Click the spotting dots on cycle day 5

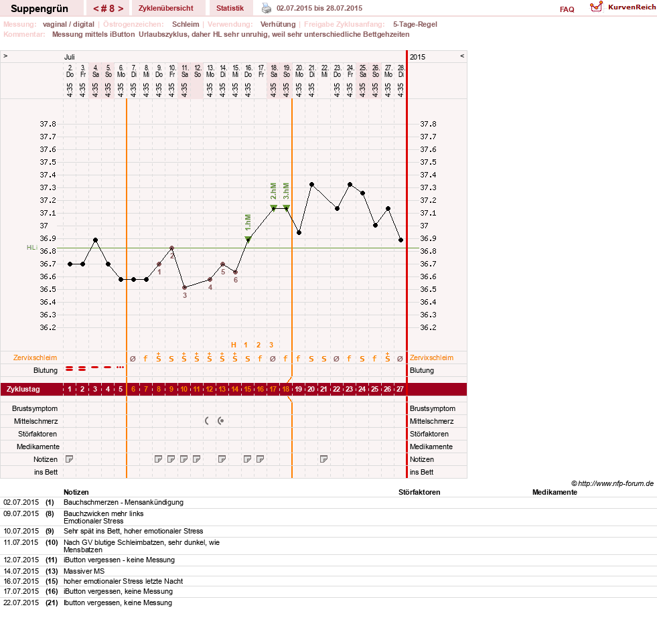121,368
